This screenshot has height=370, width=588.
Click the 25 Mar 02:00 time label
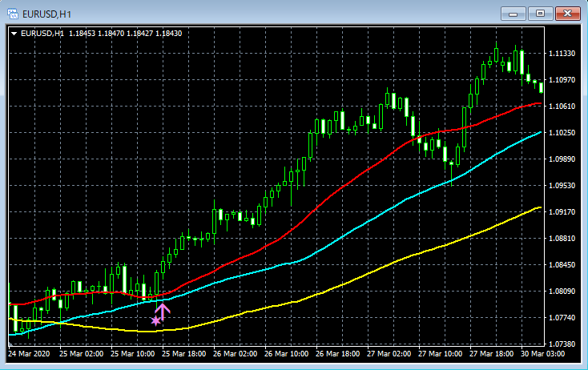[82, 354]
